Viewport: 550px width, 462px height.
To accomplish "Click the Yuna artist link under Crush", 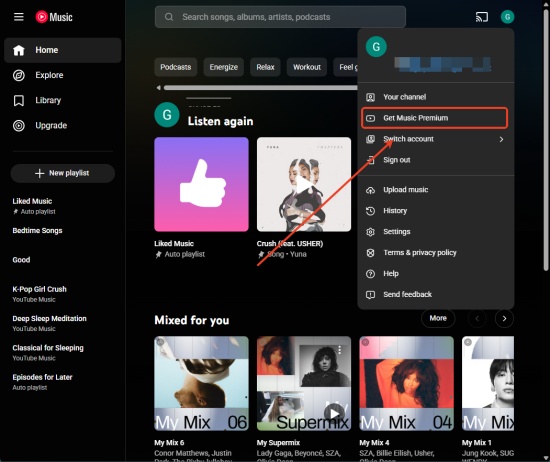I will [298, 254].
